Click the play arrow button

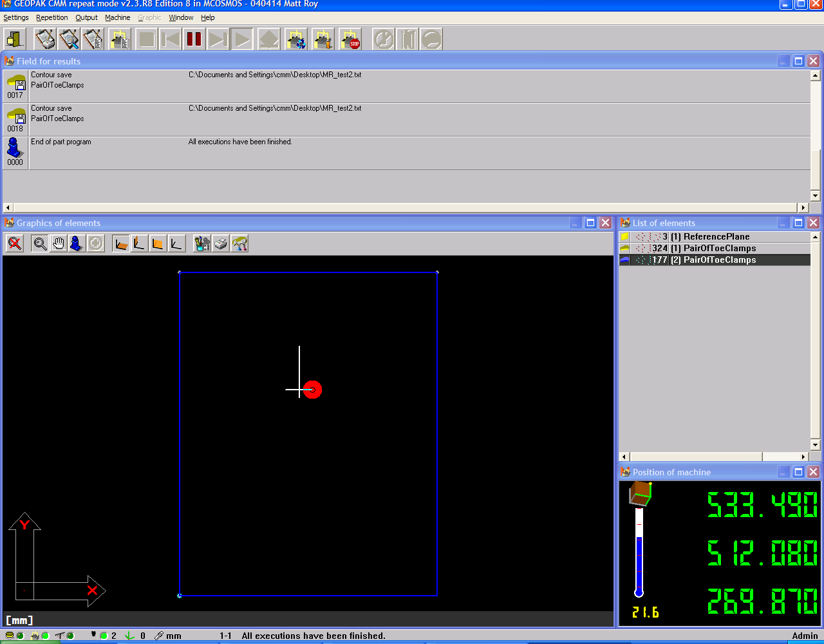(242, 40)
